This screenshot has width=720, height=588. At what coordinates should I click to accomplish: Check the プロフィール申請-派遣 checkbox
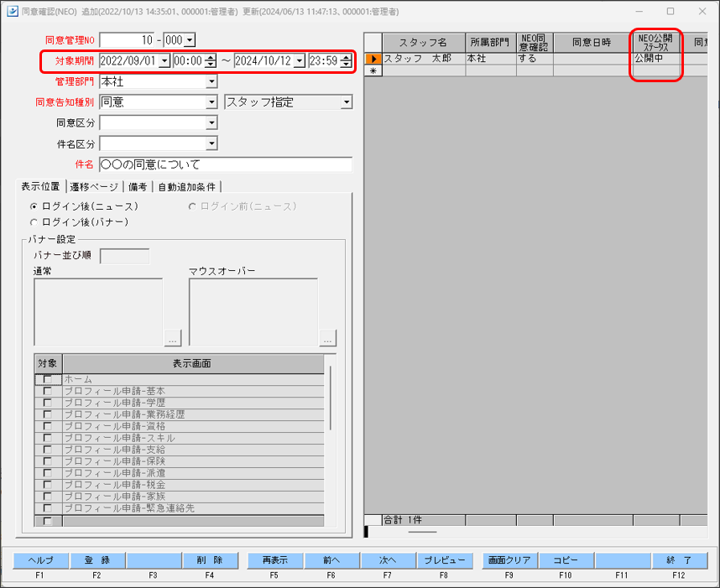click(x=47, y=473)
